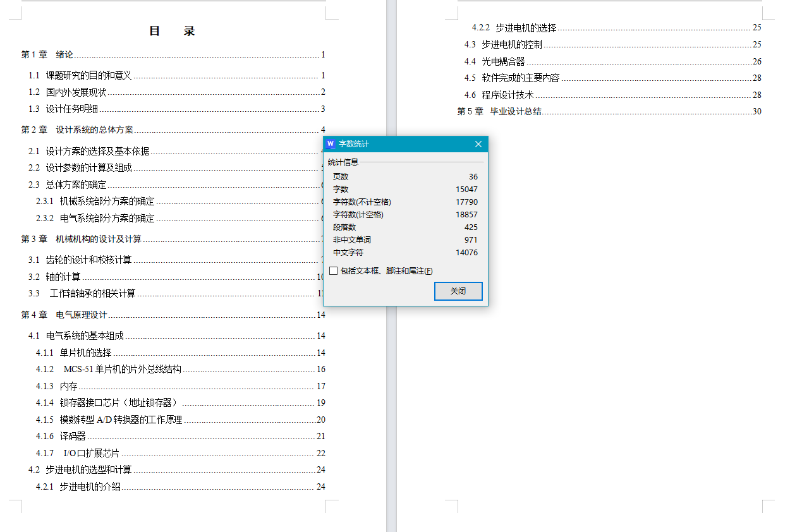The width and height of the screenshot is (790, 532).
Task: Click the 字数 15047 value
Action: click(467, 190)
